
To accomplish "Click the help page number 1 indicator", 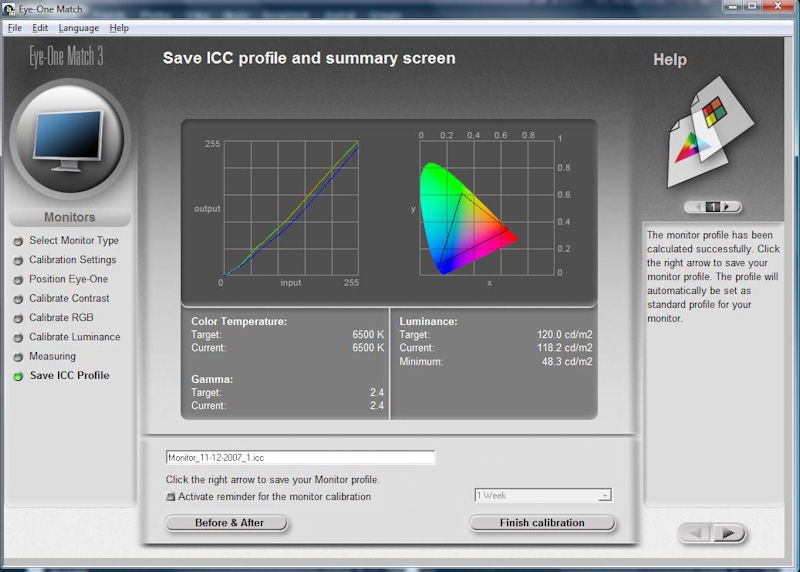I will point(713,207).
